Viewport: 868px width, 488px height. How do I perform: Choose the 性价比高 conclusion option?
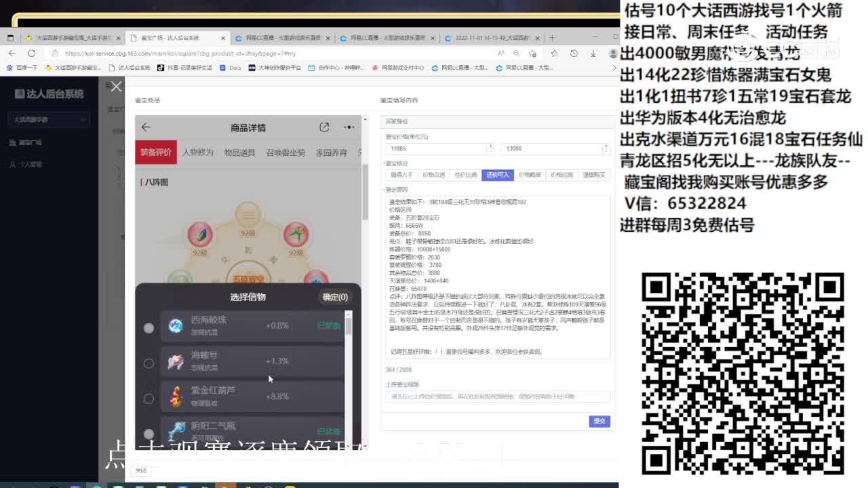[465, 175]
